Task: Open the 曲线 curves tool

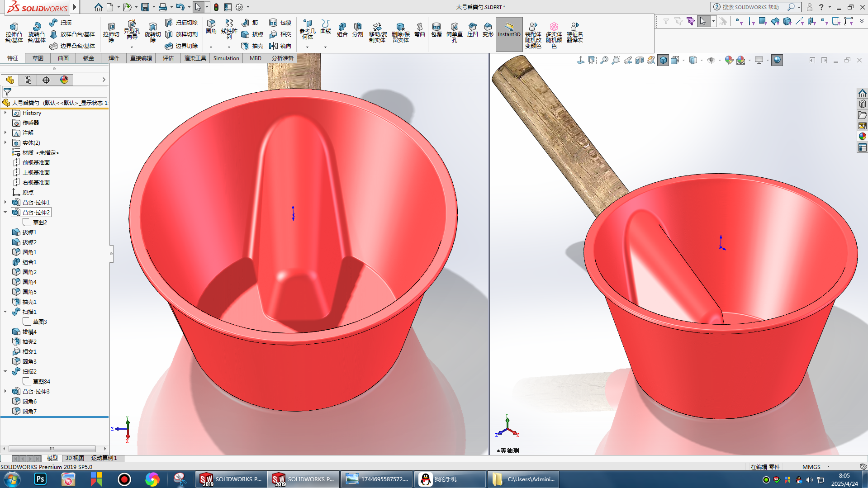Action: pos(325,26)
